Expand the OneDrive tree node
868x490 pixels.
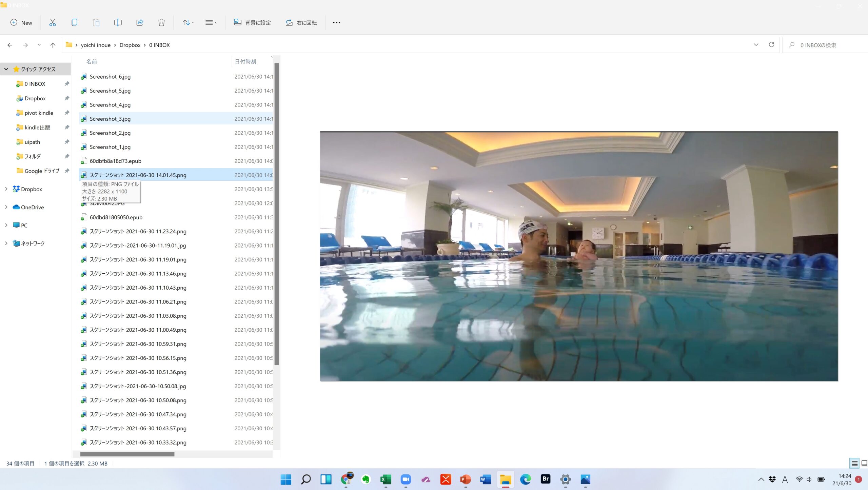pyautogui.click(x=6, y=207)
